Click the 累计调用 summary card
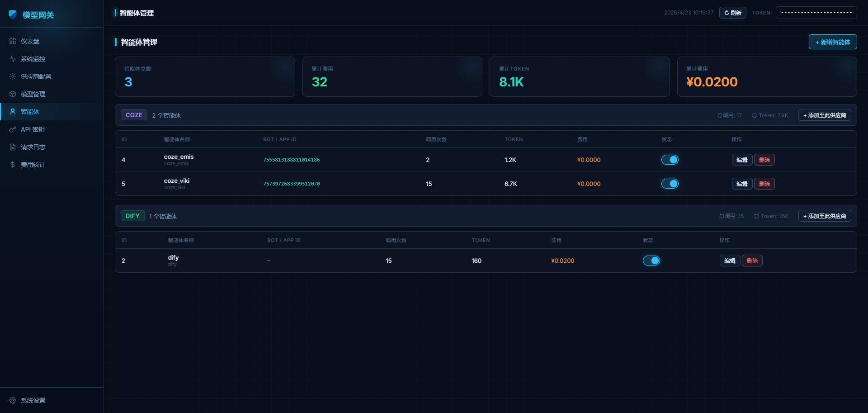This screenshot has height=413, width=868. [392, 76]
